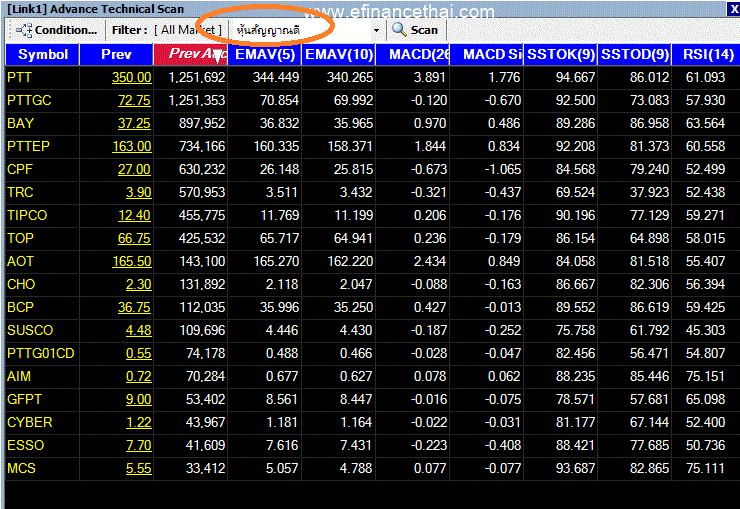Sort by the MACD Si column header

click(x=487, y=54)
